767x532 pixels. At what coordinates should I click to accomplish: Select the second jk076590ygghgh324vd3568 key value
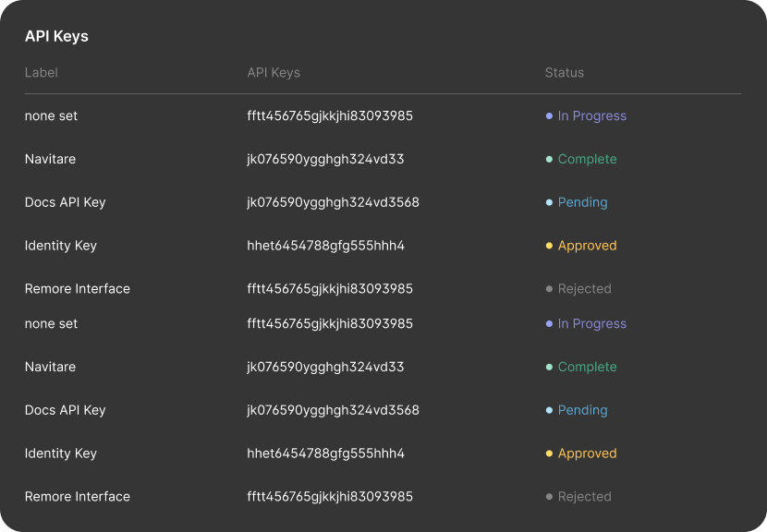[x=333, y=410]
